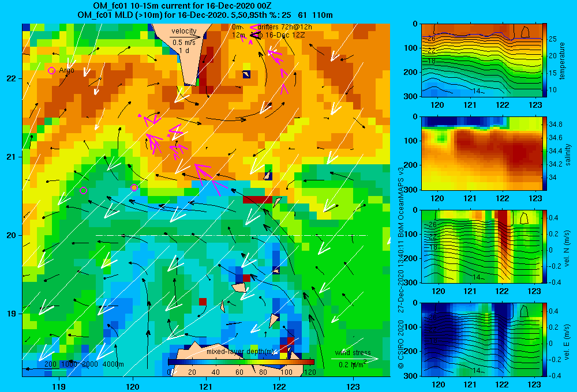Click the 'salinity' color bar label

click(x=568, y=154)
